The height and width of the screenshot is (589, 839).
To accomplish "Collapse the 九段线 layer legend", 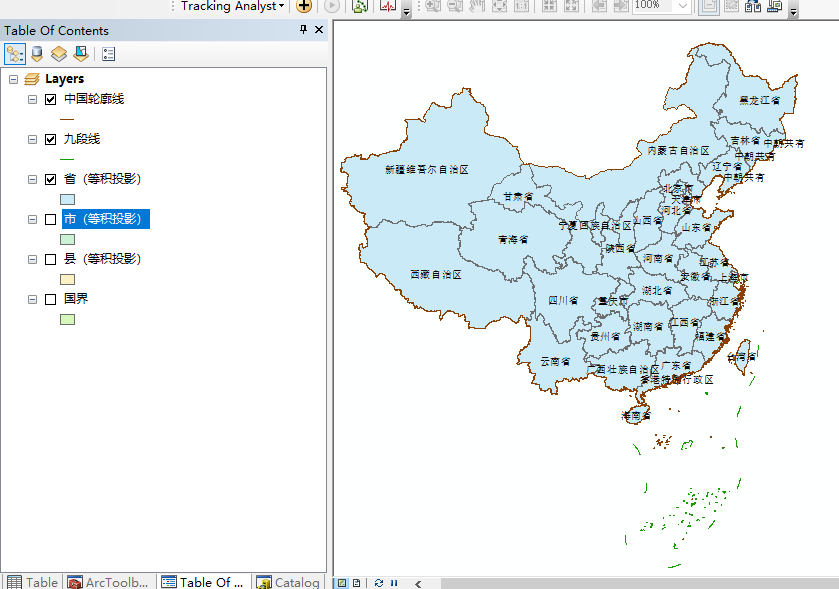I will [33, 140].
